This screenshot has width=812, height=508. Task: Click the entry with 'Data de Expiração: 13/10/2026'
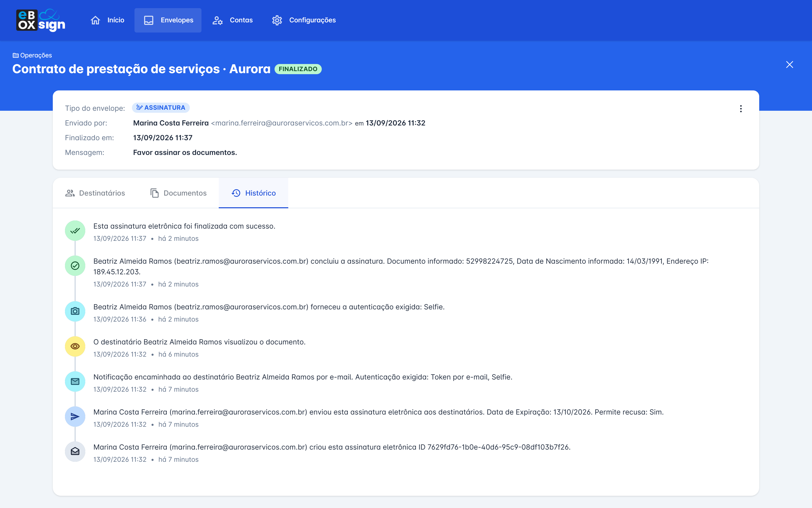pos(379,412)
